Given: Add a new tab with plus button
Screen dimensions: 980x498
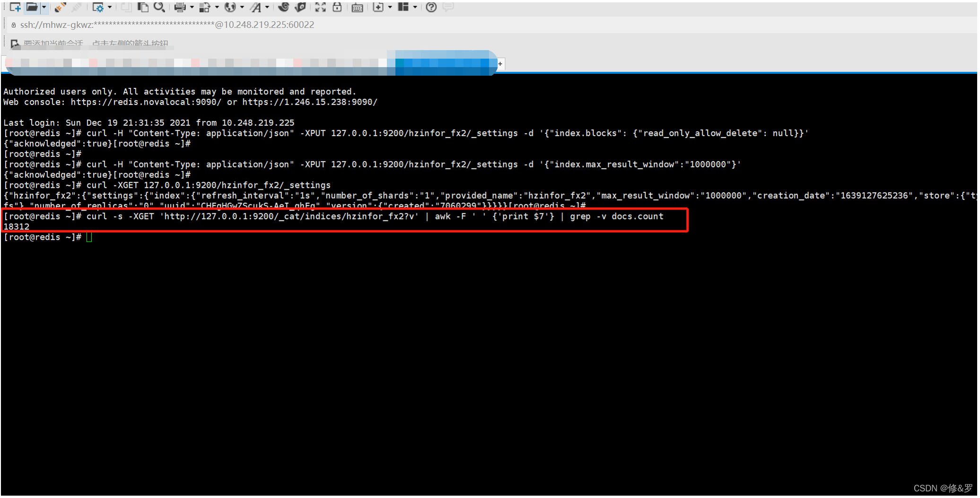Looking at the screenshot, I should pos(500,64).
